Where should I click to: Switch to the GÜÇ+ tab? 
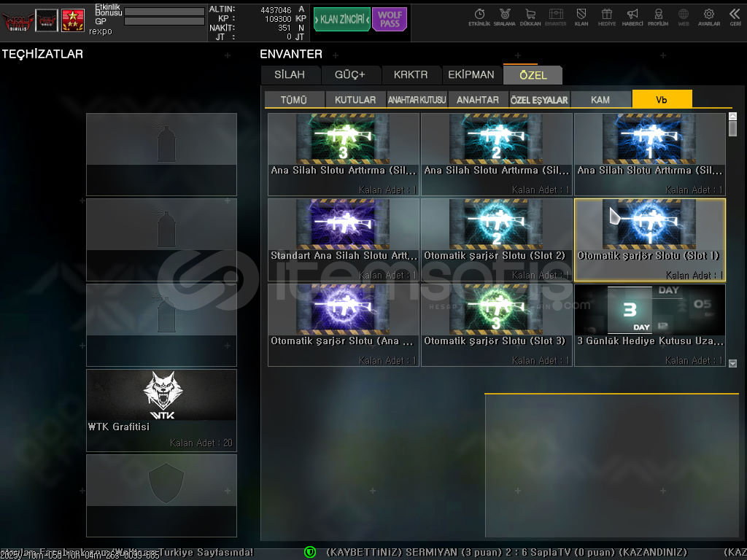(350, 75)
